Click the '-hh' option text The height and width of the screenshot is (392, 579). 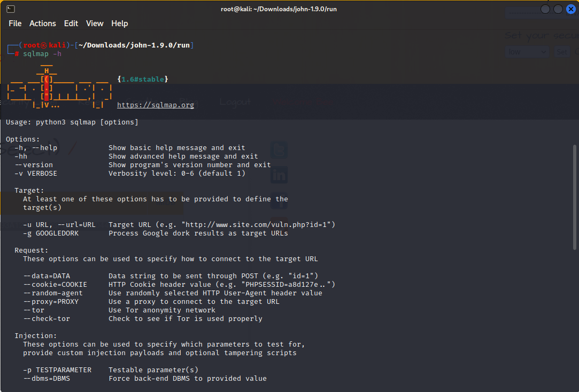point(21,156)
